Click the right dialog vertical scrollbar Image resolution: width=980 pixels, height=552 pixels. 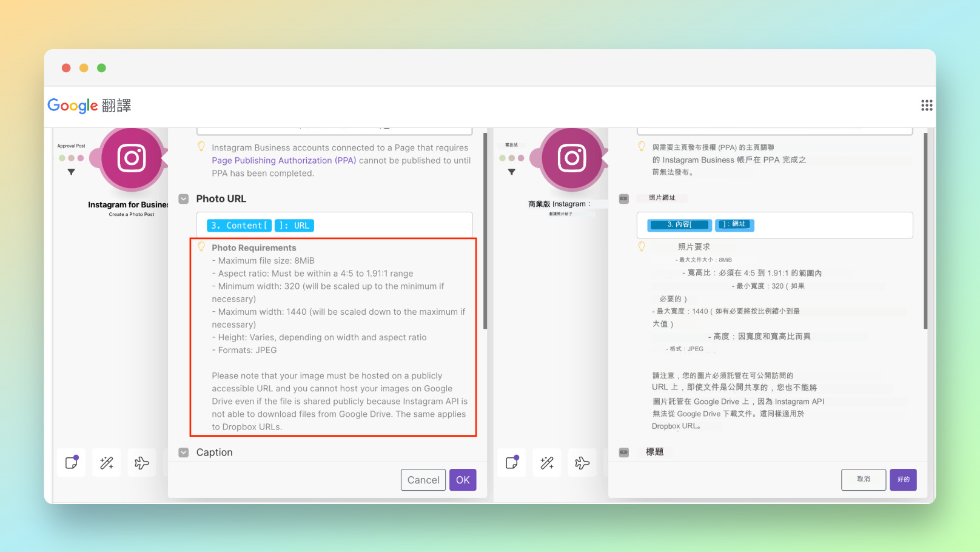[925, 231]
